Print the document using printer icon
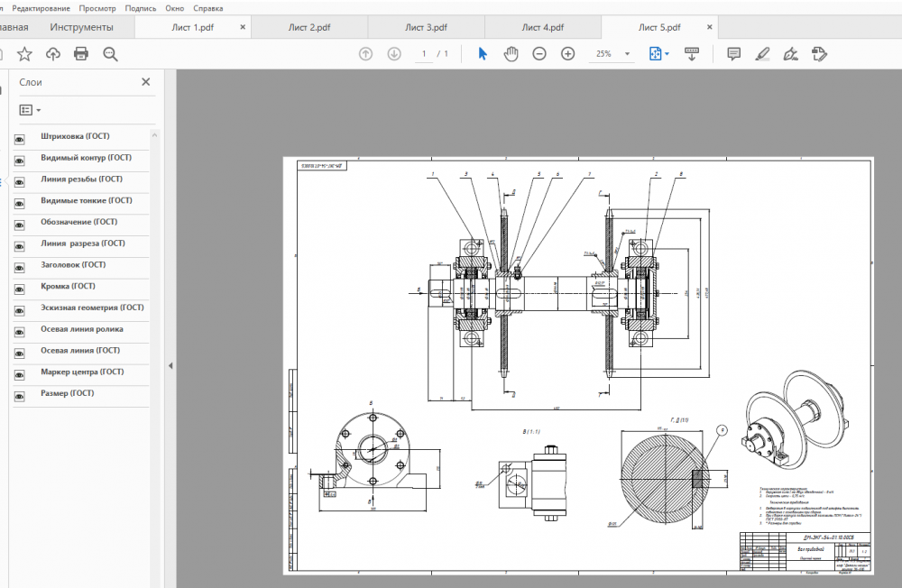This screenshot has width=902, height=588. click(x=81, y=54)
